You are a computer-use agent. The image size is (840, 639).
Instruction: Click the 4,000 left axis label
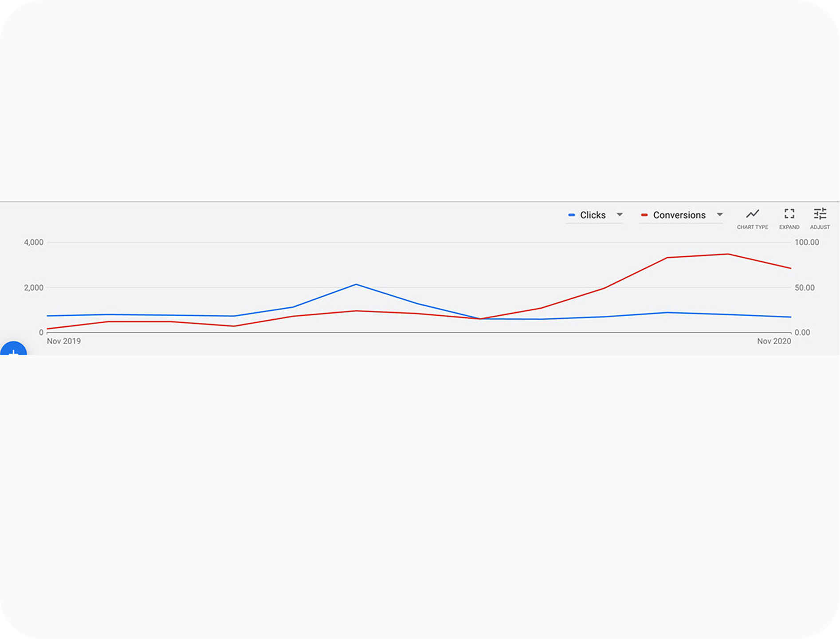34,242
